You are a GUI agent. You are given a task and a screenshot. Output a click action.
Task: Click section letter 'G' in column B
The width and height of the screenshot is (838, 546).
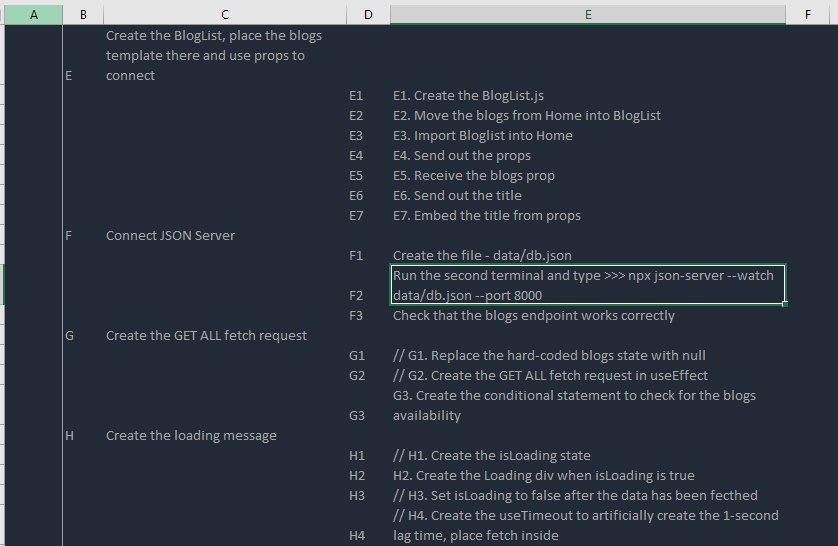click(x=69, y=336)
